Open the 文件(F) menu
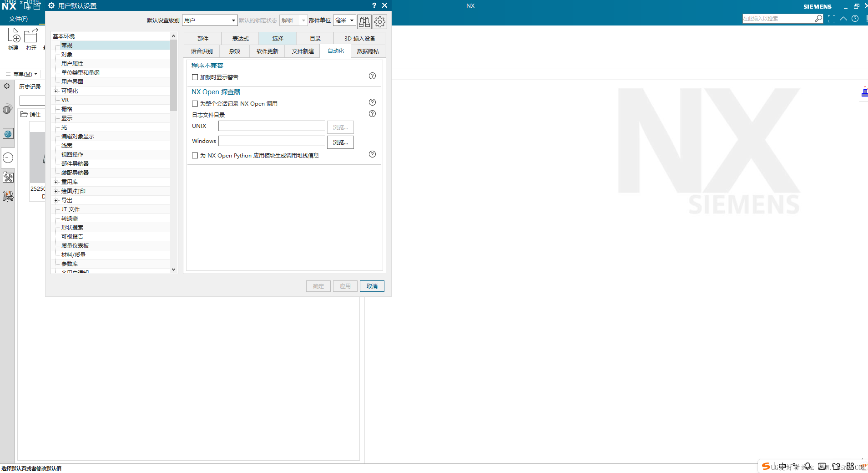This screenshot has height=473, width=868. pos(18,19)
